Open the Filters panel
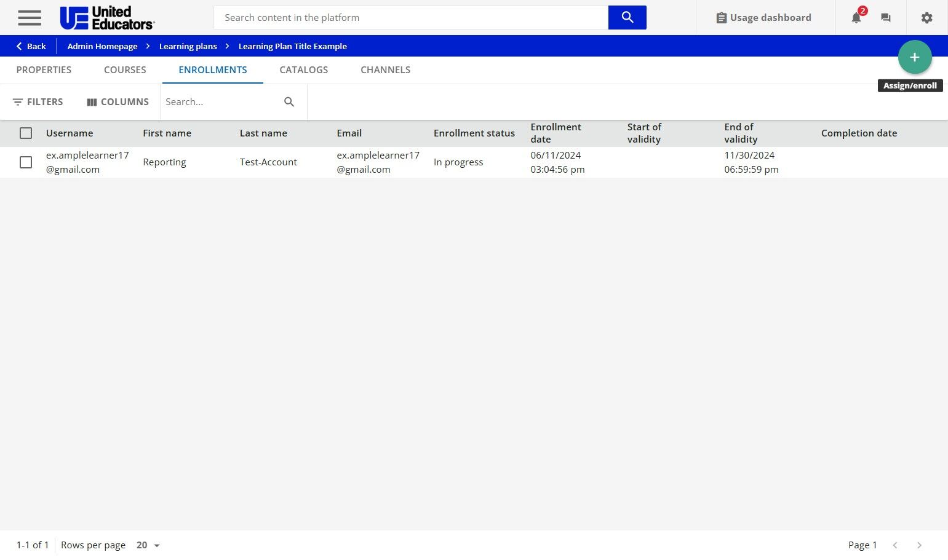Image resolution: width=948 pixels, height=560 pixels. pyautogui.click(x=38, y=102)
